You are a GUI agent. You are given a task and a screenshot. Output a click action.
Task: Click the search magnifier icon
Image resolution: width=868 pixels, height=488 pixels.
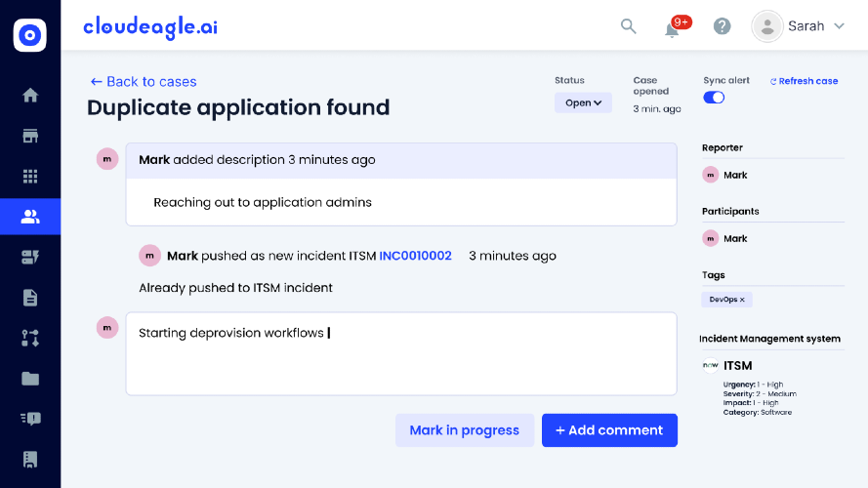point(629,26)
